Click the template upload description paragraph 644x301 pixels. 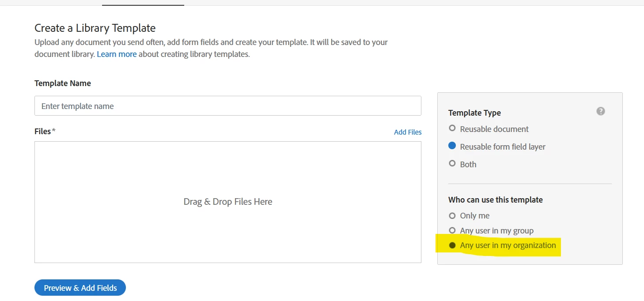tap(211, 48)
